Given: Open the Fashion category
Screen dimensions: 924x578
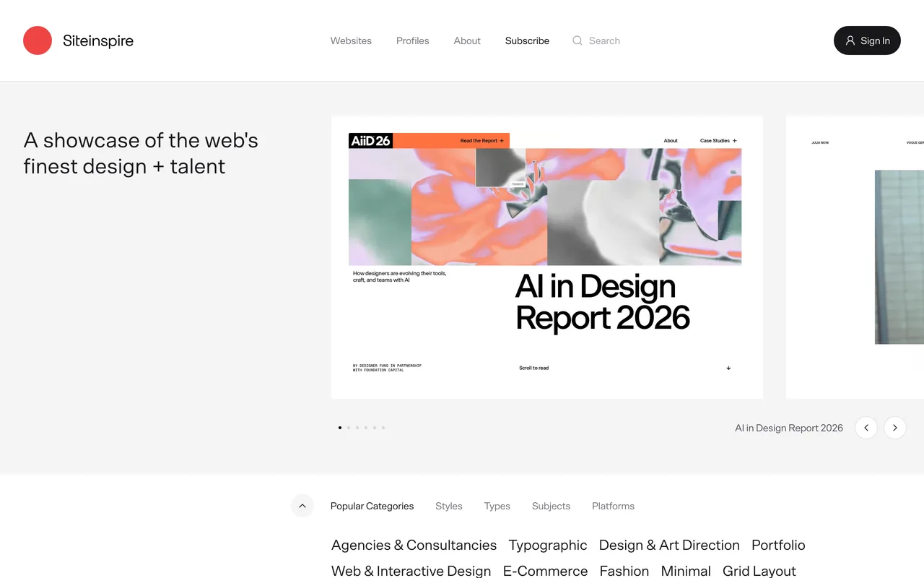Looking at the screenshot, I should pyautogui.click(x=624, y=571).
